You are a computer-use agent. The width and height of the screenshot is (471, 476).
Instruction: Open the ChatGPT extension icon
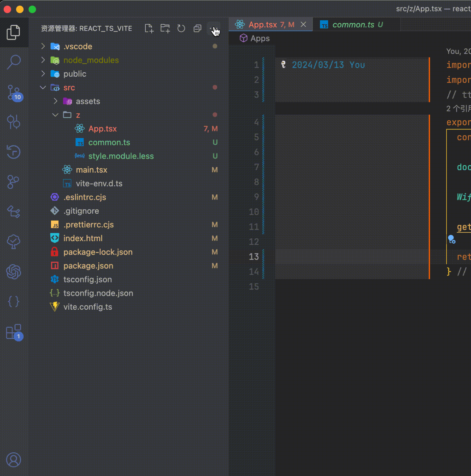pyautogui.click(x=13, y=272)
